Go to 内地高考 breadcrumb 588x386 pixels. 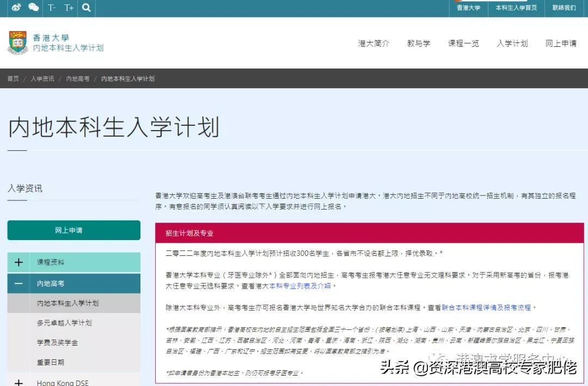(78, 78)
